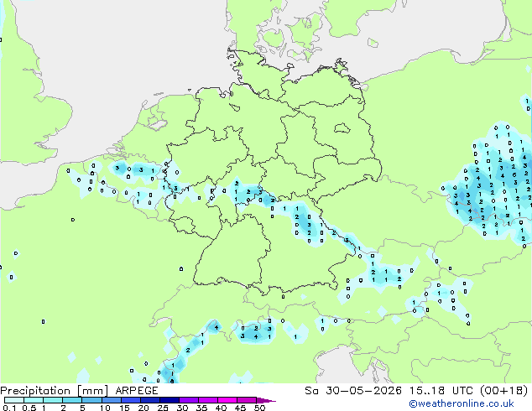Click the 20 to 25 mm legend swatch
The image size is (532, 411).
coord(150,400)
